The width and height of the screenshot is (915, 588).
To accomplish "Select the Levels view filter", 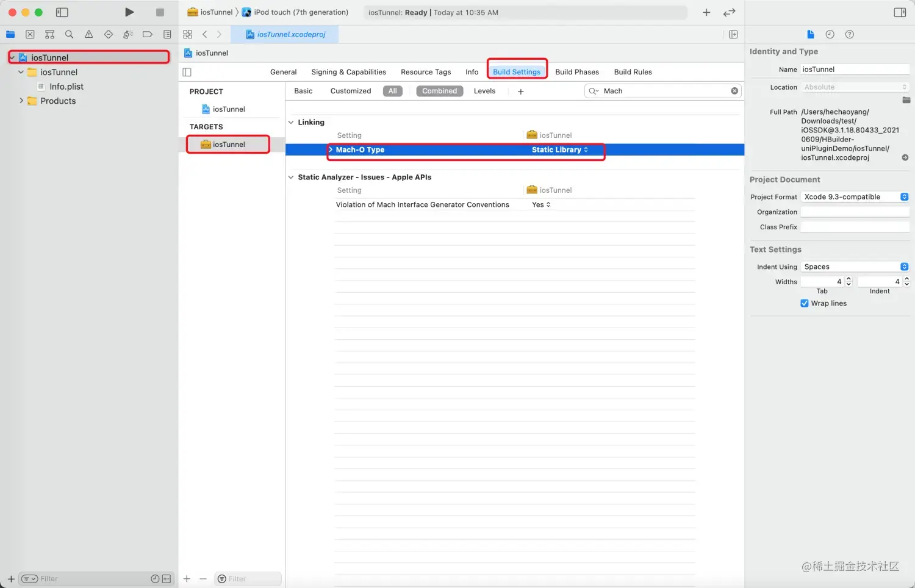I will [x=484, y=91].
